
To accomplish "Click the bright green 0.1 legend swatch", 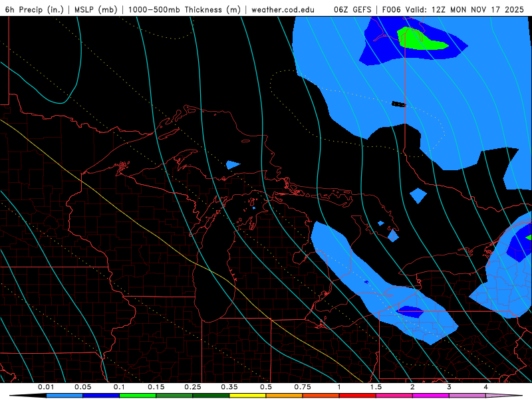I will click(x=138, y=396).
